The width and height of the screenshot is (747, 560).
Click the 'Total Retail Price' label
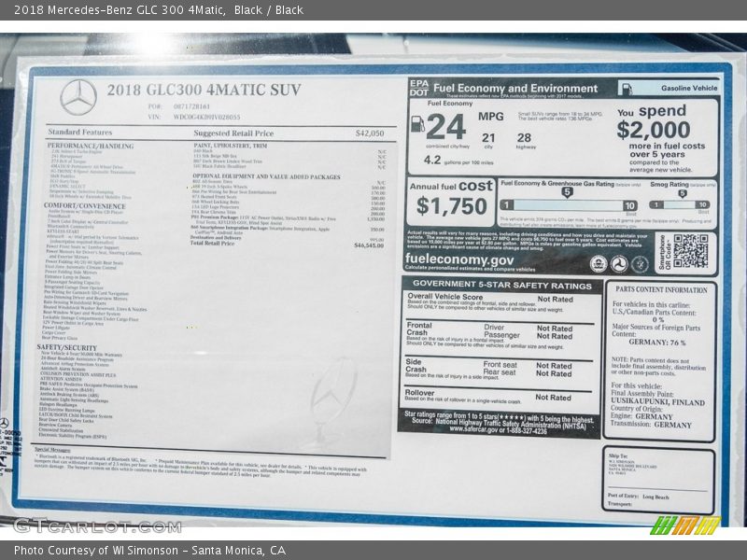tap(212, 243)
